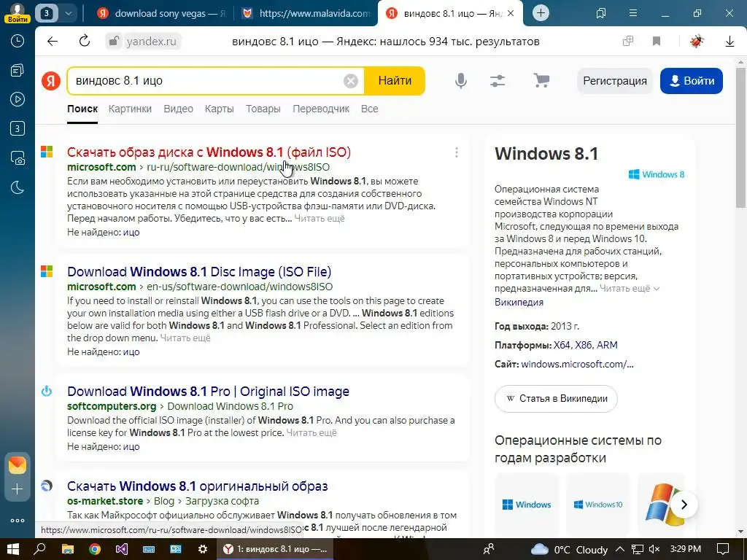This screenshot has width=747, height=560.
Task: Open the ladybug extension icon
Action: tap(697, 42)
